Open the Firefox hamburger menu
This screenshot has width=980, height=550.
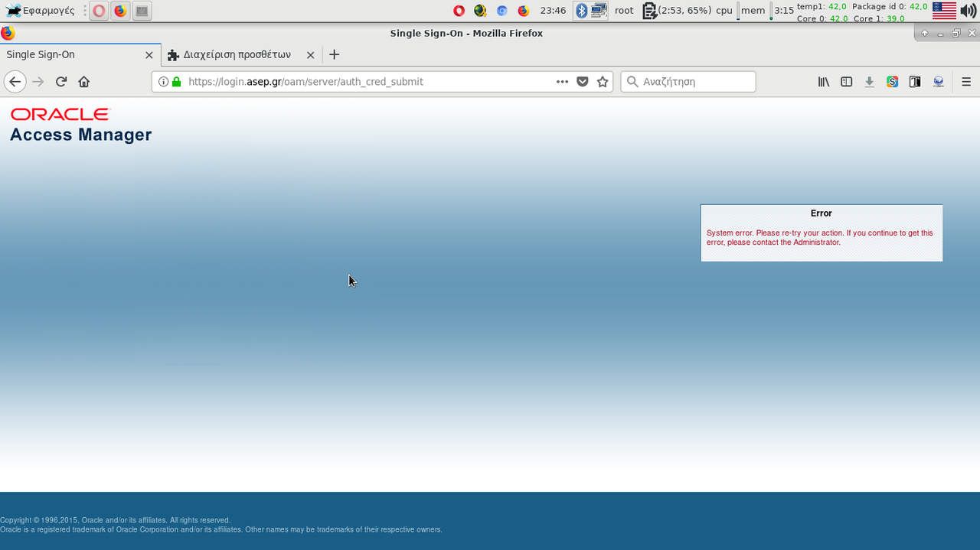[966, 82]
